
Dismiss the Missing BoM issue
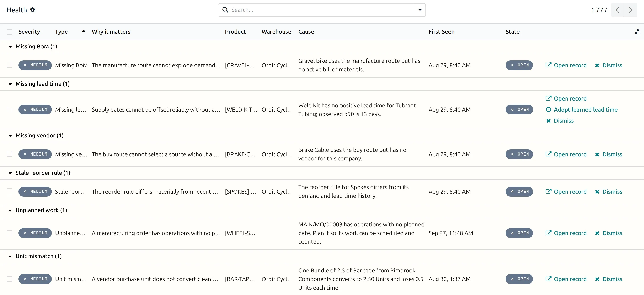coord(608,65)
